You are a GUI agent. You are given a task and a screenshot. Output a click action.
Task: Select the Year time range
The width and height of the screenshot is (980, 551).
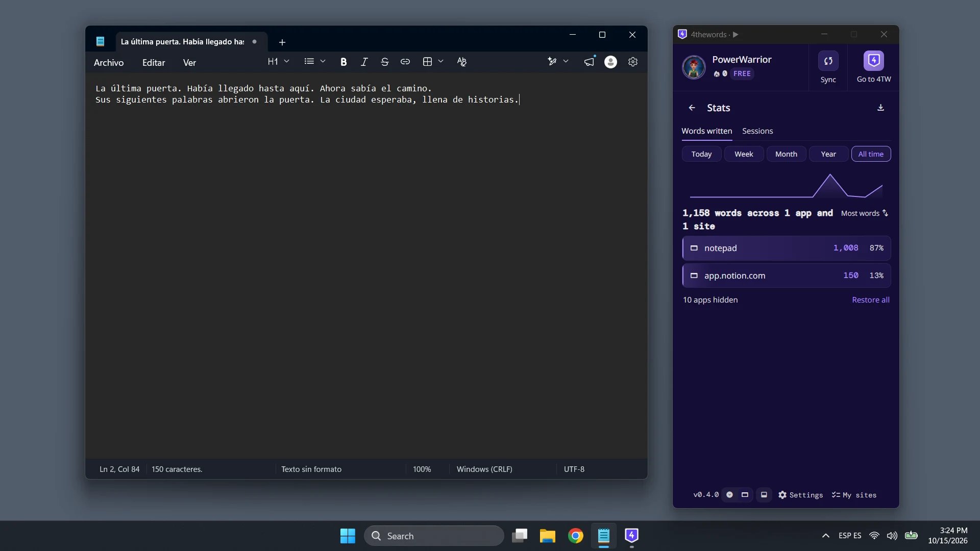coord(828,154)
